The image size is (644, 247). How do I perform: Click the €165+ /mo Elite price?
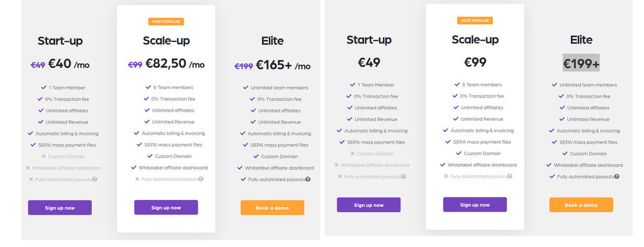click(284, 65)
